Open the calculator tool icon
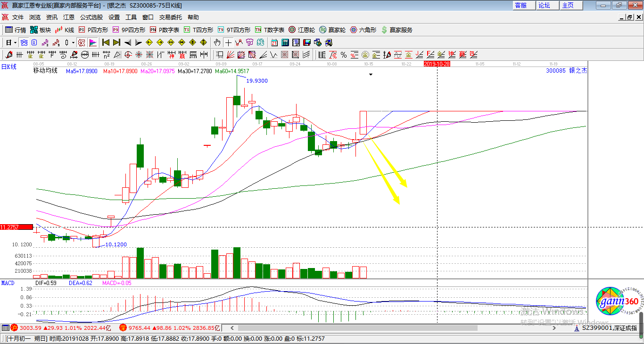This screenshot has height=344, width=644. point(285,42)
